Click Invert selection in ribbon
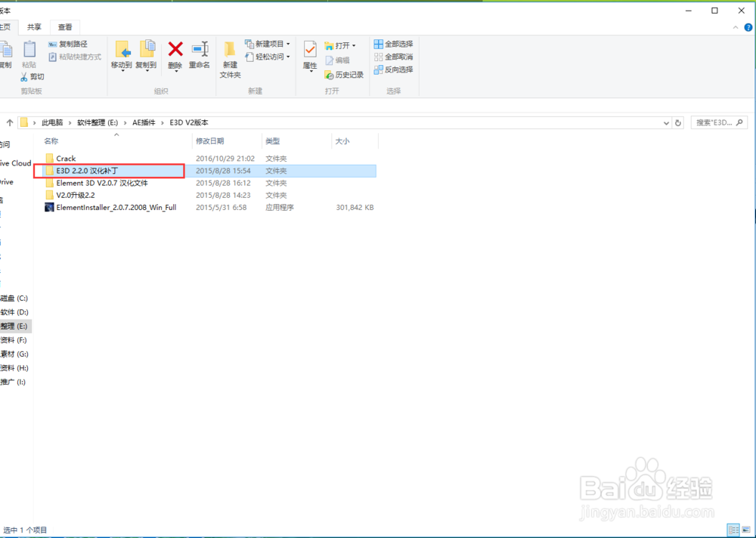 point(393,70)
